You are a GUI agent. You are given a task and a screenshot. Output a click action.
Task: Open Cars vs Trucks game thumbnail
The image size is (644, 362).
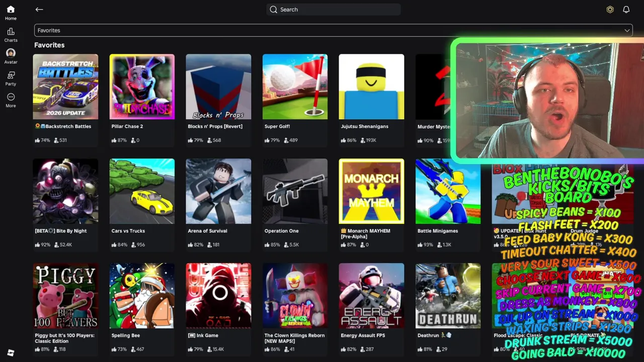pos(142,191)
